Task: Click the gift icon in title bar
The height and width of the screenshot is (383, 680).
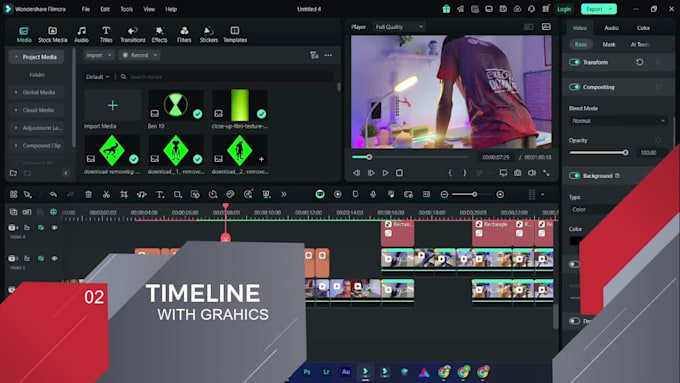Action: point(446,9)
